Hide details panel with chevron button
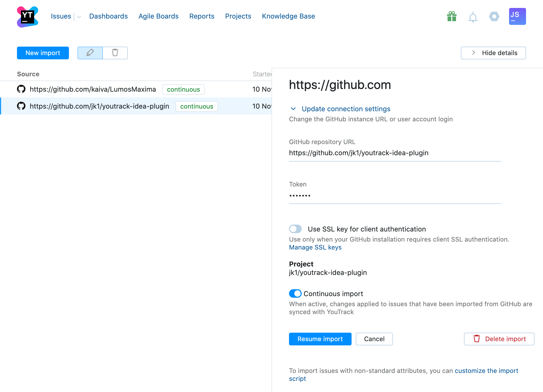 [493, 53]
